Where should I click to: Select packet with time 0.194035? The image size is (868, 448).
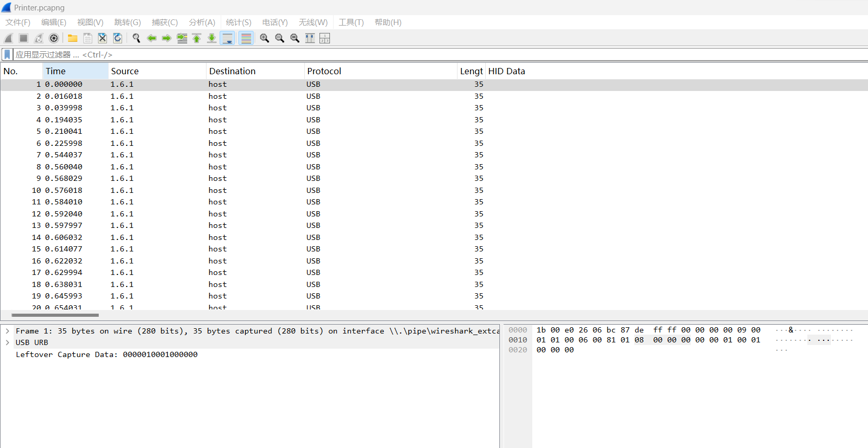434,120
